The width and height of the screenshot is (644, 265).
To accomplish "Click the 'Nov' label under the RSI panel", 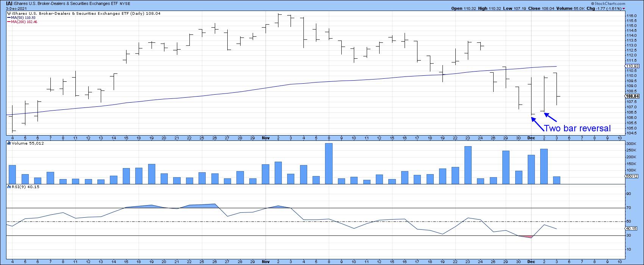I will click(x=265, y=261).
